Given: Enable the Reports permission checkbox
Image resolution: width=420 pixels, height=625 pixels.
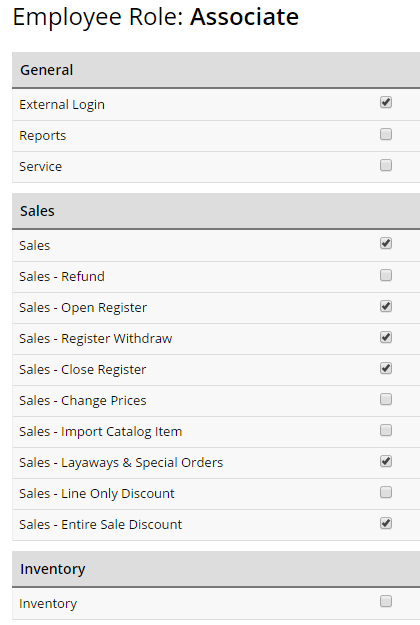Looking at the screenshot, I should pyautogui.click(x=386, y=134).
